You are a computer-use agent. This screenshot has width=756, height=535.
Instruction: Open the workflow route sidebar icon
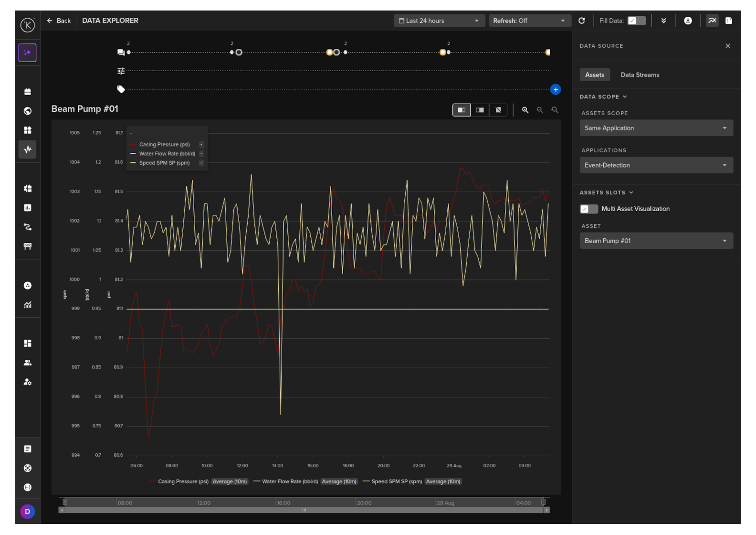tap(28, 227)
